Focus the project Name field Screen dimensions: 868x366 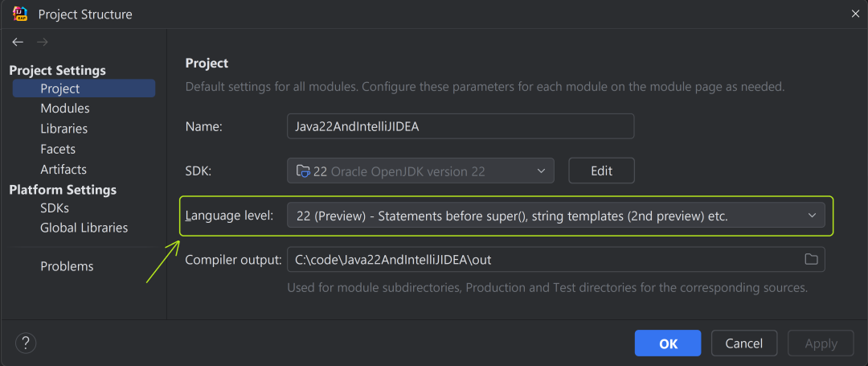[461, 126]
